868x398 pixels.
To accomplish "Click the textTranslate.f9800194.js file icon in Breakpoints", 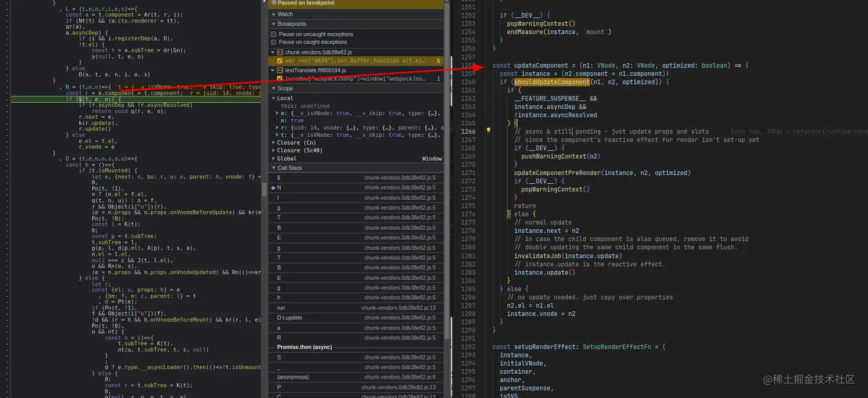I will [280, 70].
